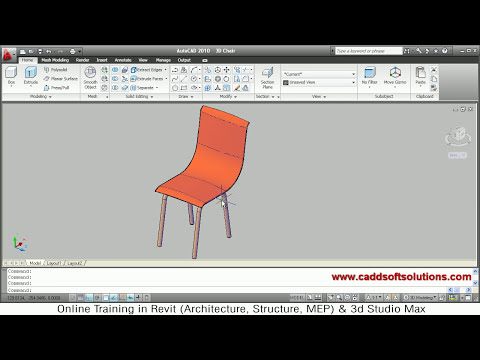Switch to the Insert ribbon tab
Image resolution: width=480 pixels, height=360 pixels.
point(102,60)
